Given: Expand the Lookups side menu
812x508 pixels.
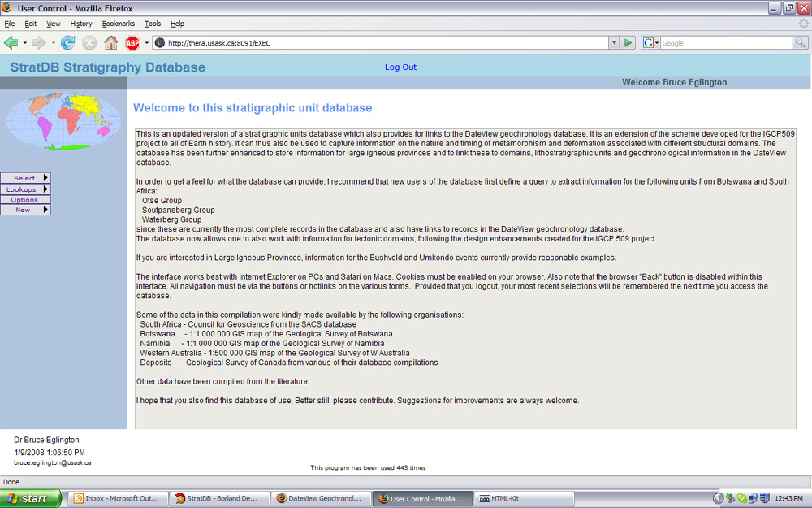Looking at the screenshot, I should pos(25,189).
